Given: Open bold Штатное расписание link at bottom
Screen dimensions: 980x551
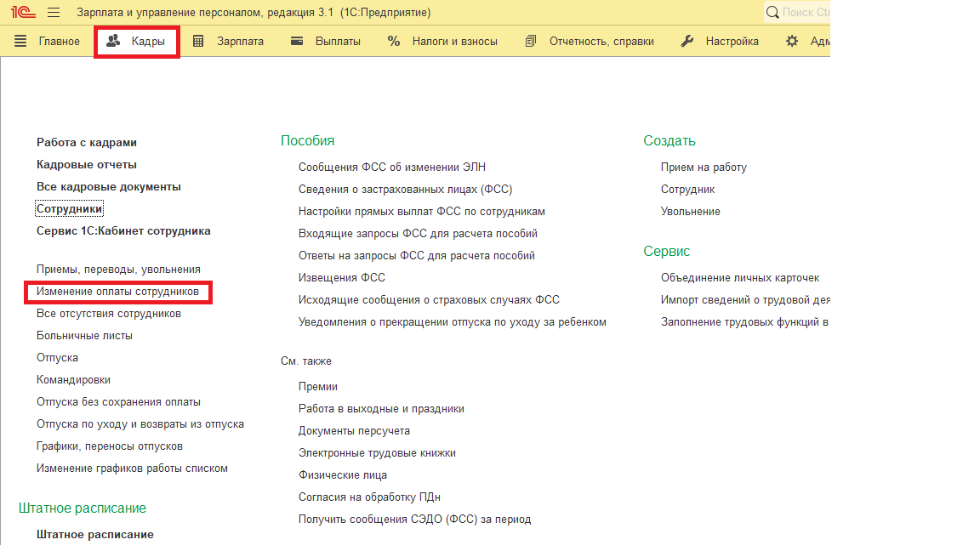Looking at the screenshot, I should tap(95, 534).
